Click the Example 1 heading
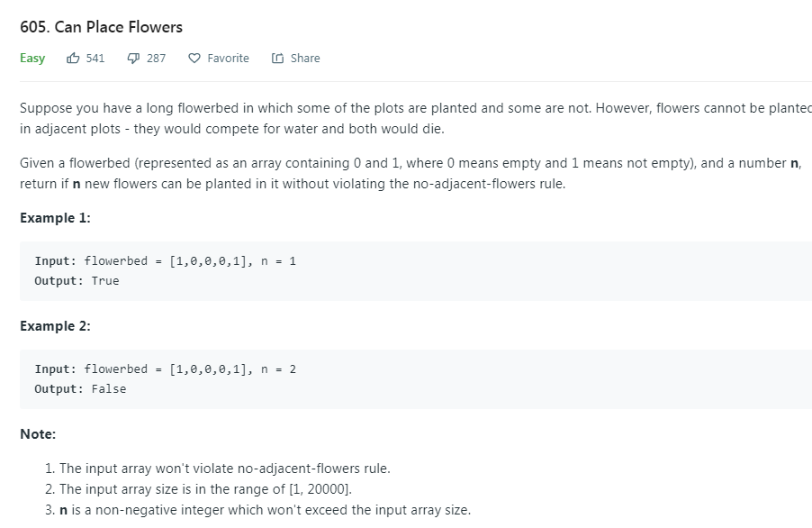The width and height of the screenshot is (812, 528). [x=55, y=218]
